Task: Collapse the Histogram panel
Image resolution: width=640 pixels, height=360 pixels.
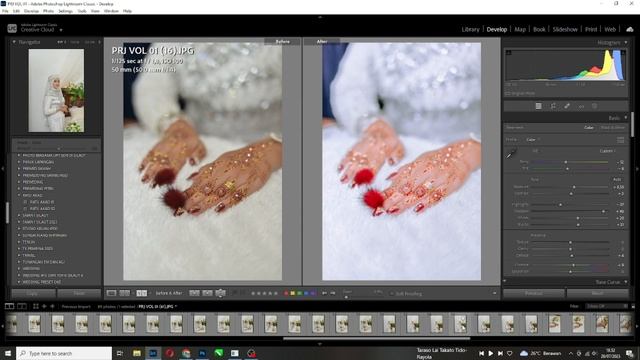Action: point(626,42)
